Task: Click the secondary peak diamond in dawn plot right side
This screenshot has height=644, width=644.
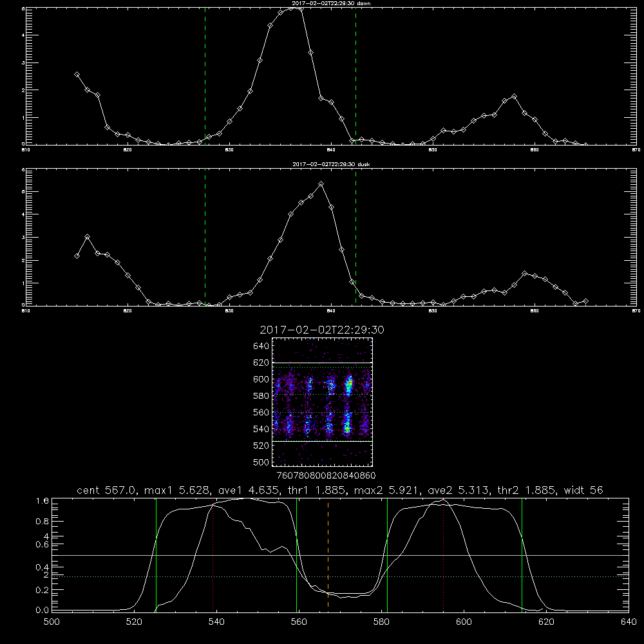Action: [514, 97]
